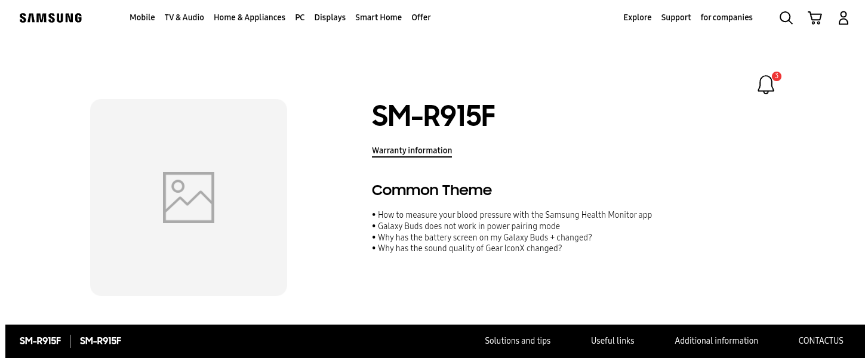Jump to Useful links section

point(612,341)
